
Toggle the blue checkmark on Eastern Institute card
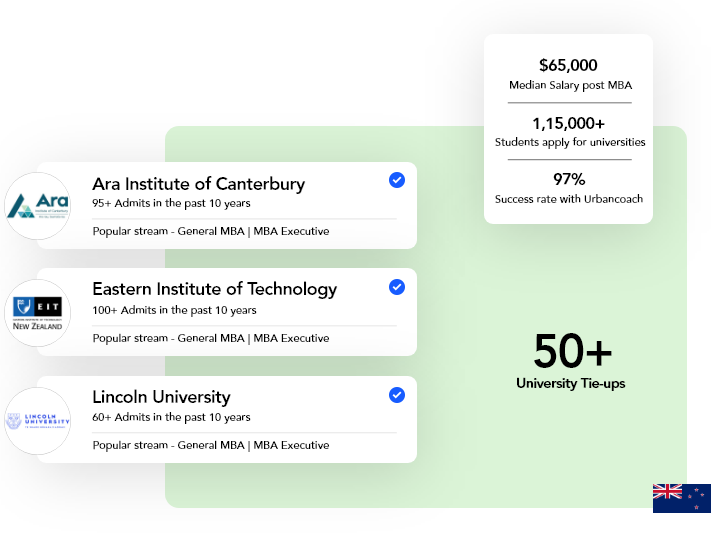397,287
